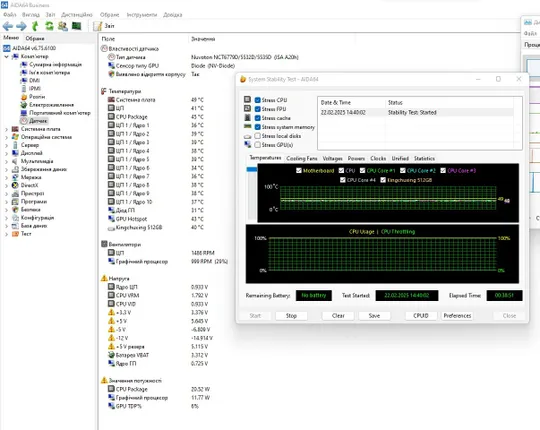Uncheck Stress CPU
This screenshot has height=430, width=540.
257,100
